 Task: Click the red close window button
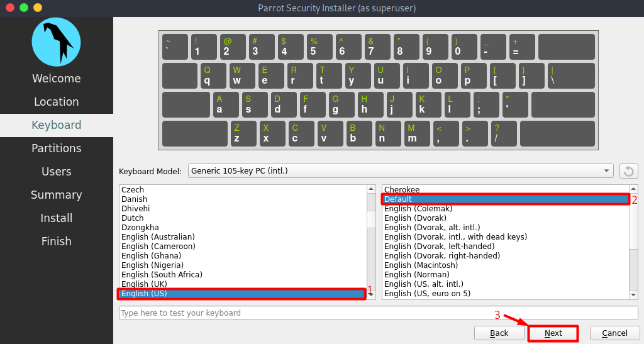[10, 8]
